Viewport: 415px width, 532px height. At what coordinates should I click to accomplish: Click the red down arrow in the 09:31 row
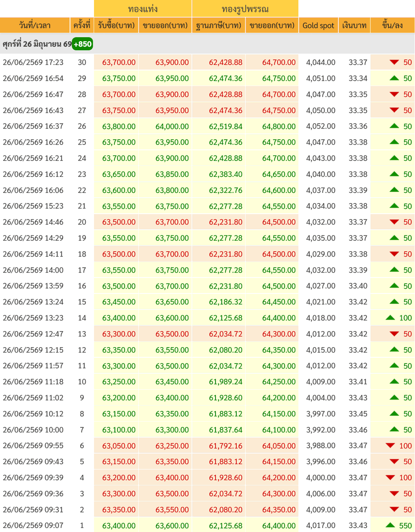point(394,509)
